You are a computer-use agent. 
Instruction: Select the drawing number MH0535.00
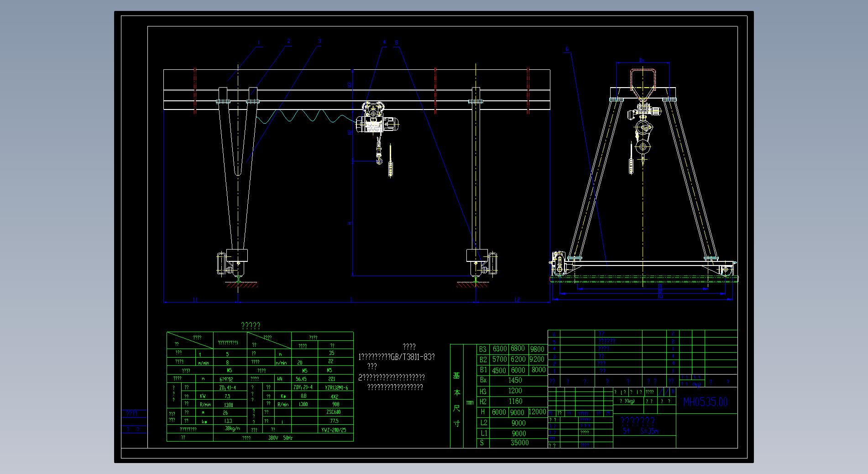[x=705, y=402]
